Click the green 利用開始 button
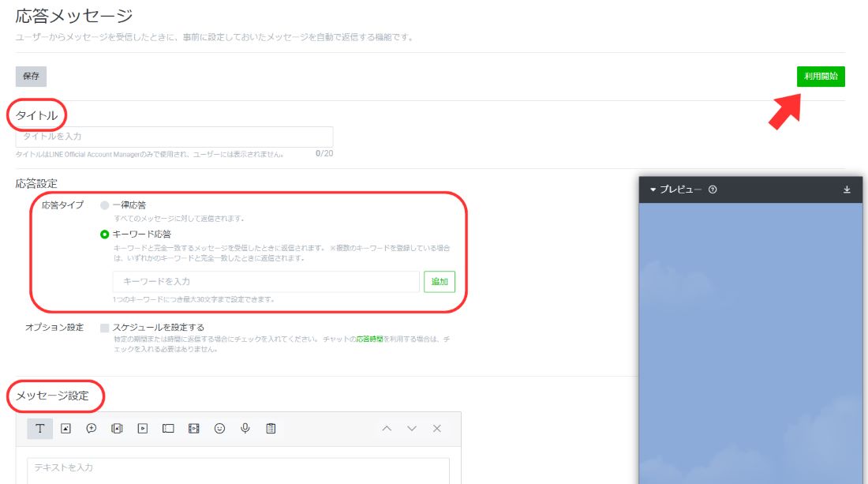Screen dimensions: 868x484 (821, 77)
